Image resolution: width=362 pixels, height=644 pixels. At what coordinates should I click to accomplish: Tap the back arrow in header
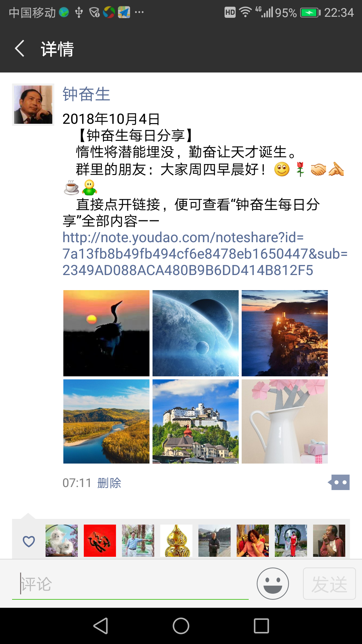click(x=20, y=48)
